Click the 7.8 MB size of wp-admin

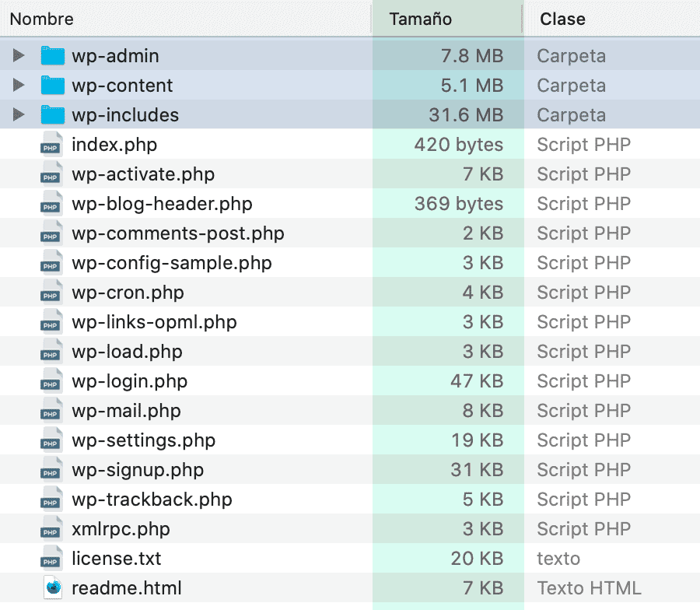click(472, 56)
